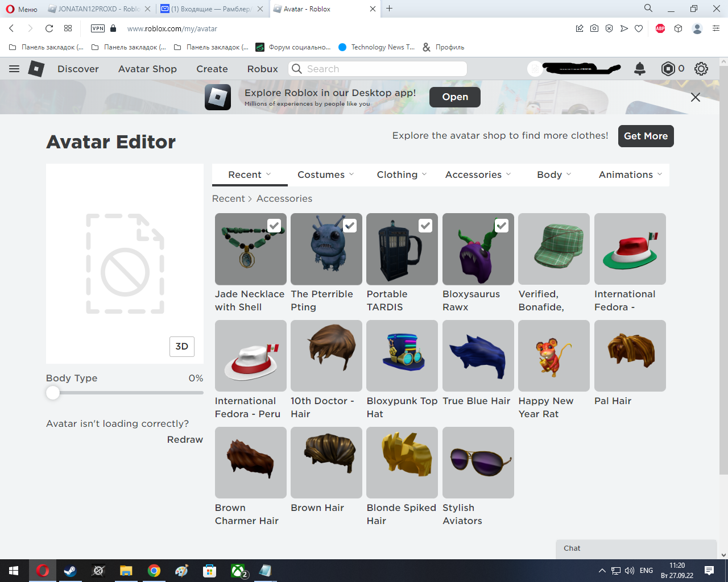Open the Windows notification center icon

tap(709, 571)
